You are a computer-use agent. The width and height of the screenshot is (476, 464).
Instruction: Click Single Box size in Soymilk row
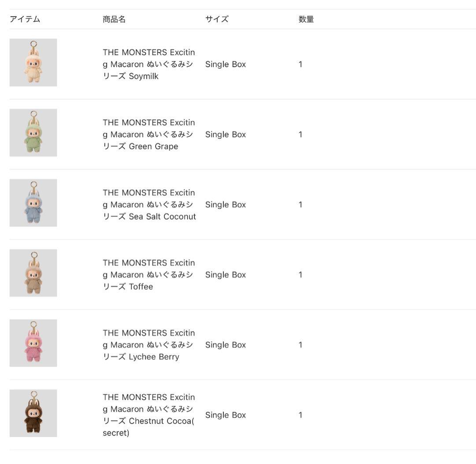click(x=225, y=64)
